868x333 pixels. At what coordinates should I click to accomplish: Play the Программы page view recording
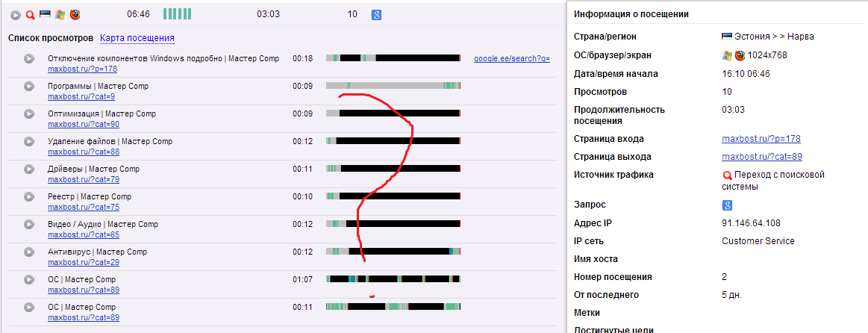[29, 87]
